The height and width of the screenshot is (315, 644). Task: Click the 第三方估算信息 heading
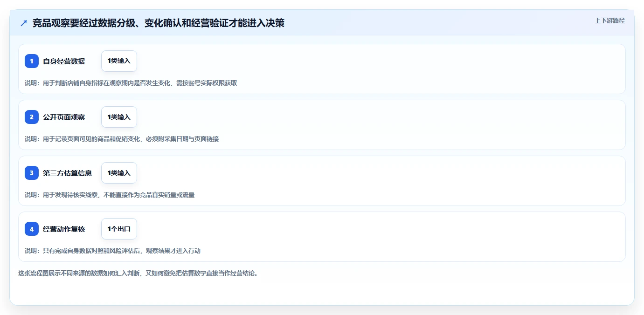[x=67, y=173]
